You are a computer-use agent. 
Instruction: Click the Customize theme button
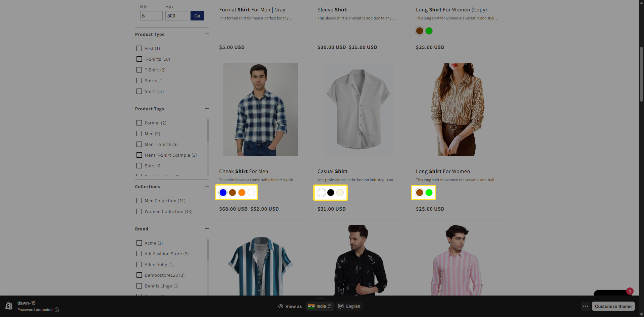tap(613, 306)
